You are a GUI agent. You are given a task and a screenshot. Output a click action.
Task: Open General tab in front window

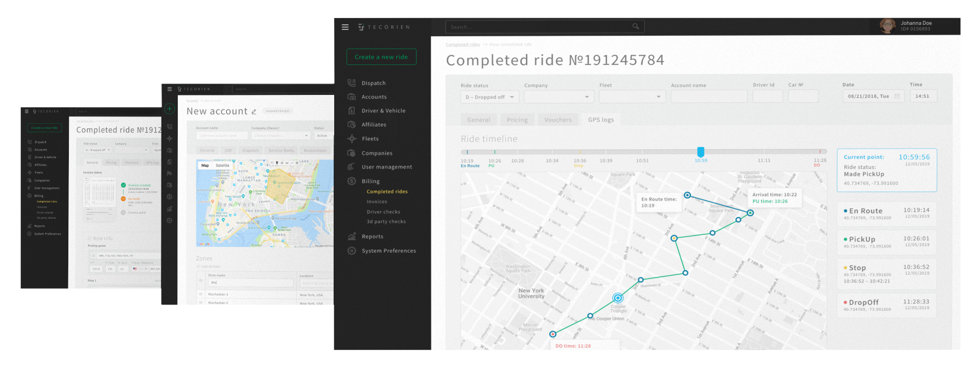coord(479,120)
